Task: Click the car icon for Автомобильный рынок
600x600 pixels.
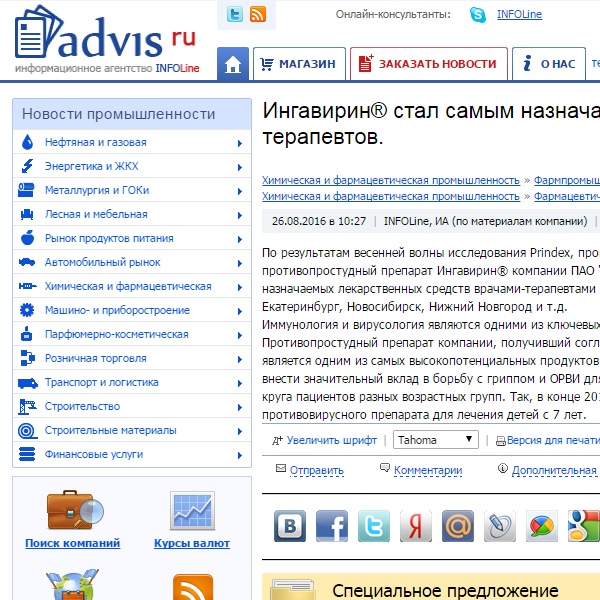Action: click(x=27, y=262)
